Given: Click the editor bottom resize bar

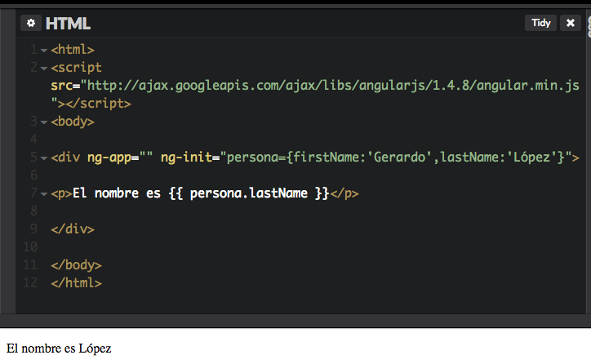Looking at the screenshot, I should (295, 321).
